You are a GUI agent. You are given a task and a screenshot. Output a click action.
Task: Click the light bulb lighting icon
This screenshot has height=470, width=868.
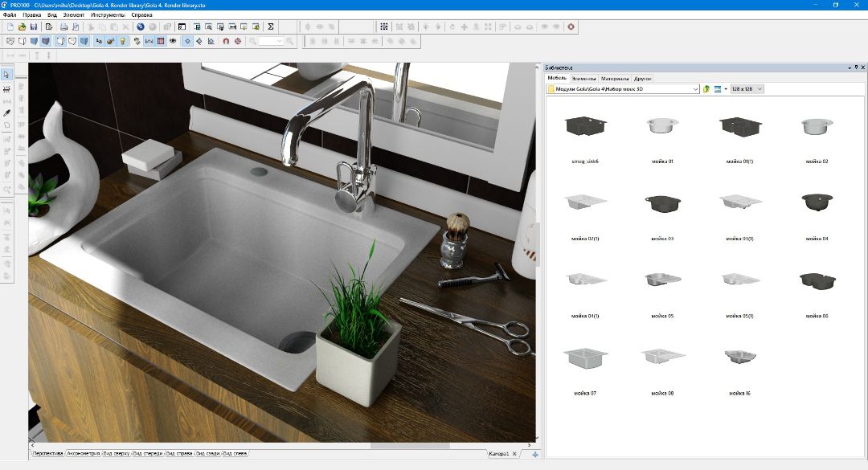122,40
